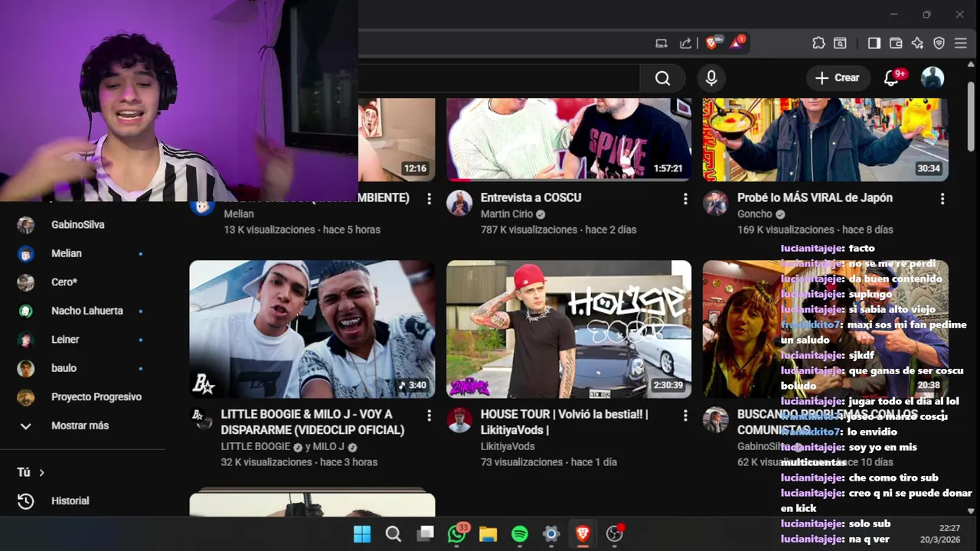Open Brave Shields lion icon in address bar
Screen dimensions: 980x551
711,43
